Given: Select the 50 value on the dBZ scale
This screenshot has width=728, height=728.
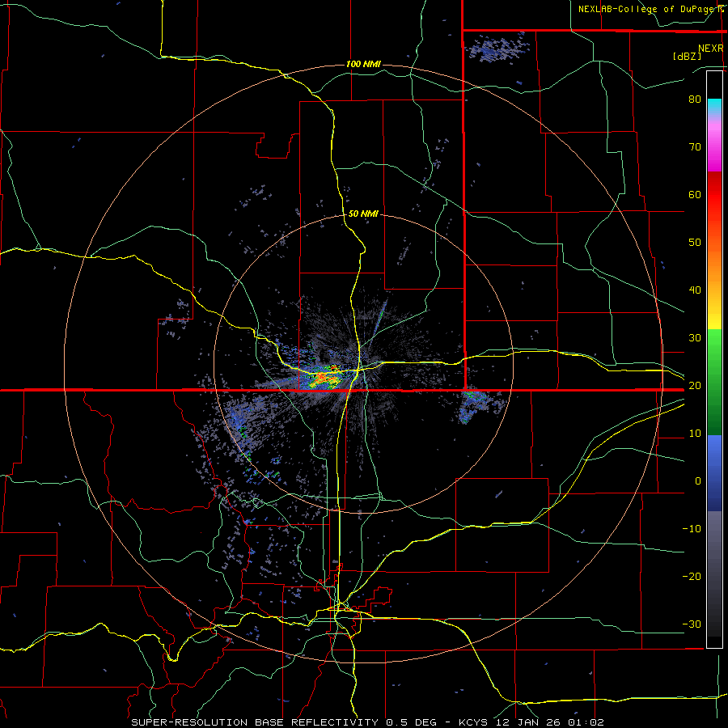Looking at the screenshot, I should click(695, 243).
